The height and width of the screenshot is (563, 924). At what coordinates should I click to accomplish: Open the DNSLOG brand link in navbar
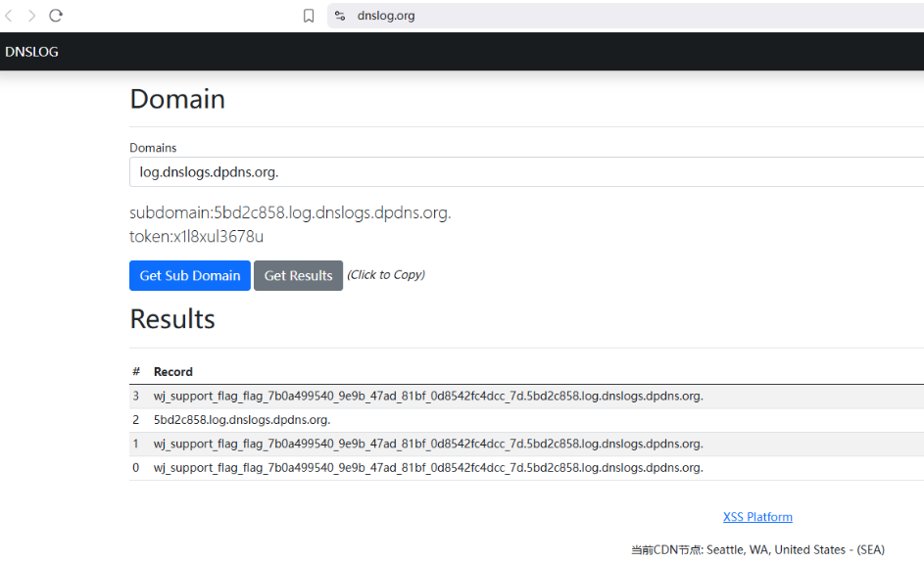(31, 52)
